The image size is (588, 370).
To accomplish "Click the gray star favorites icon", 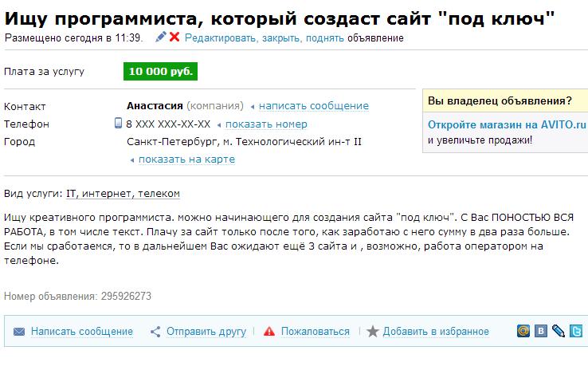I will pos(372,332).
